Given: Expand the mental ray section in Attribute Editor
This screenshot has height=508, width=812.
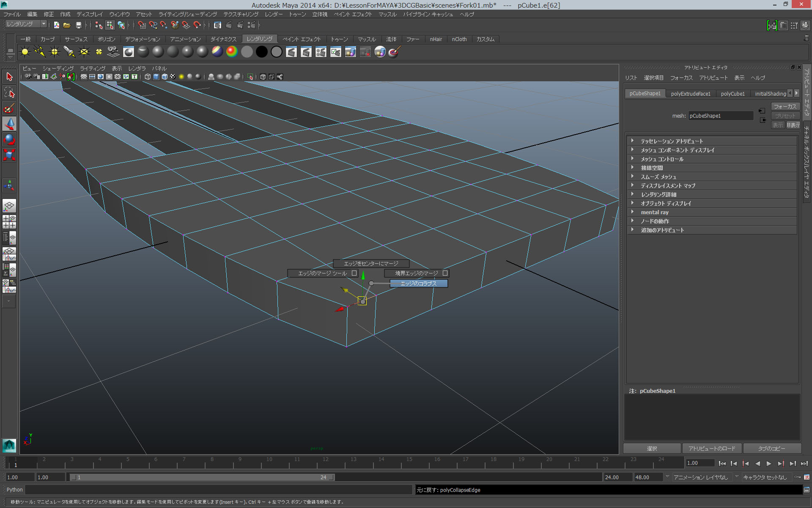Looking at the screenshot, I should (656, 212).
